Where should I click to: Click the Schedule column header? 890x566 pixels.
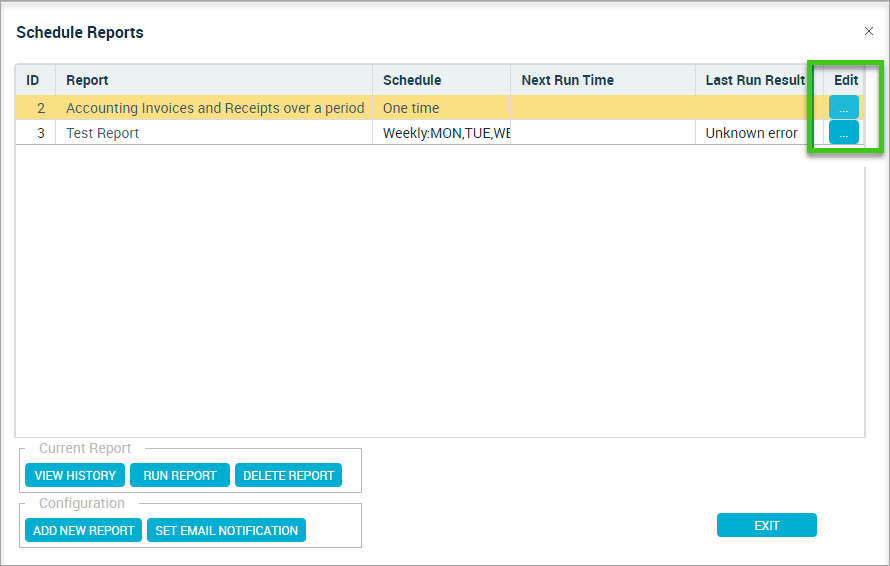point(441,80)
